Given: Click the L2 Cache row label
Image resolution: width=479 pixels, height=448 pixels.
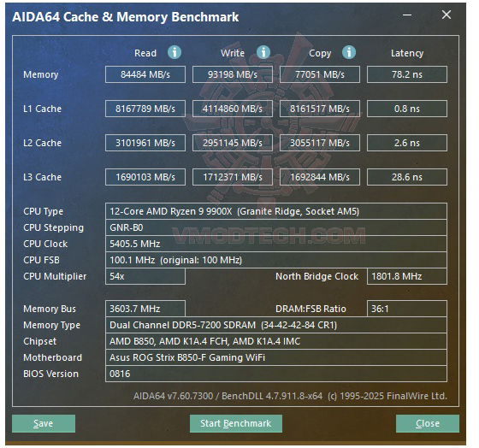Looking at the screenshot, I should pos(42,143).
